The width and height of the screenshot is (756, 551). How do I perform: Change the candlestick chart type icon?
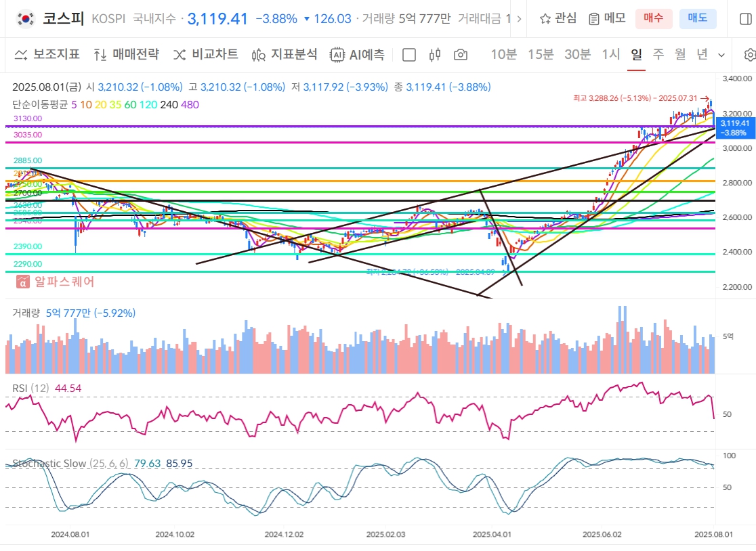tap(434, 55)
